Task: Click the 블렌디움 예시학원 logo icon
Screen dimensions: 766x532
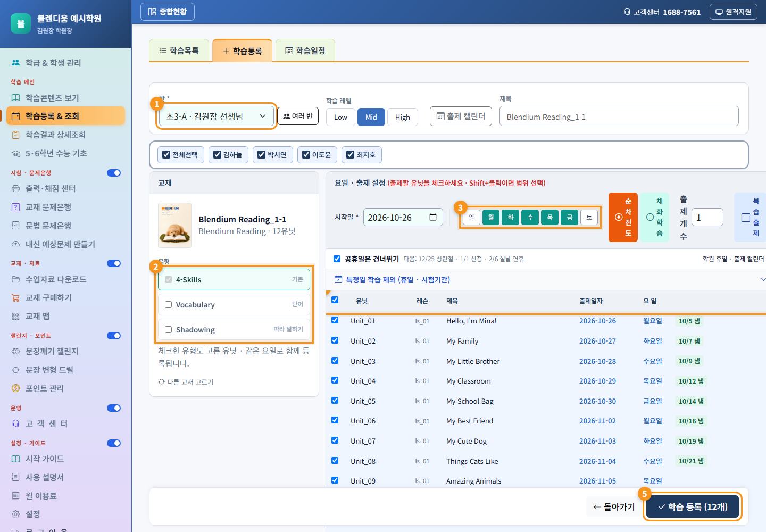Action: pos(21,23)
